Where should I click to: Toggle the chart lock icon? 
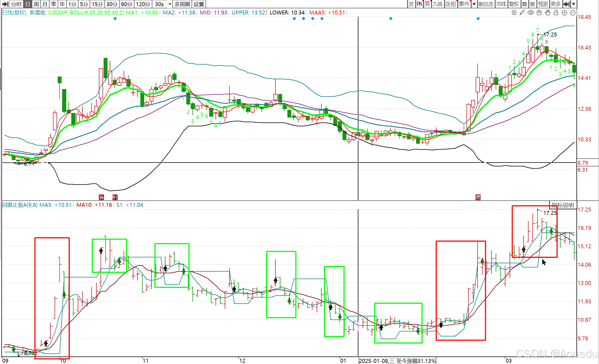tap(556, 13)
